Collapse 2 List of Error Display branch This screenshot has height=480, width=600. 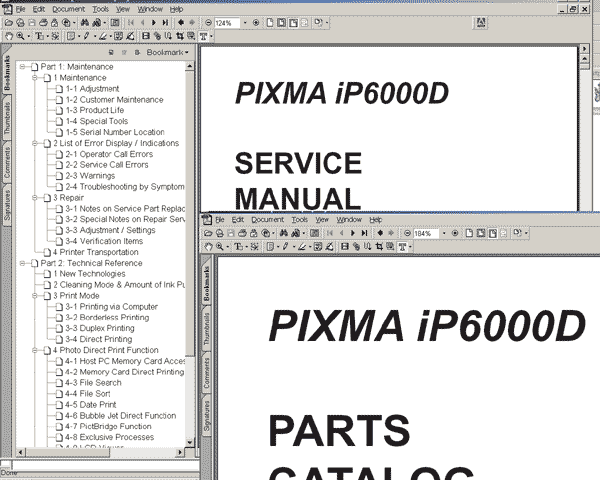(34, 143)
